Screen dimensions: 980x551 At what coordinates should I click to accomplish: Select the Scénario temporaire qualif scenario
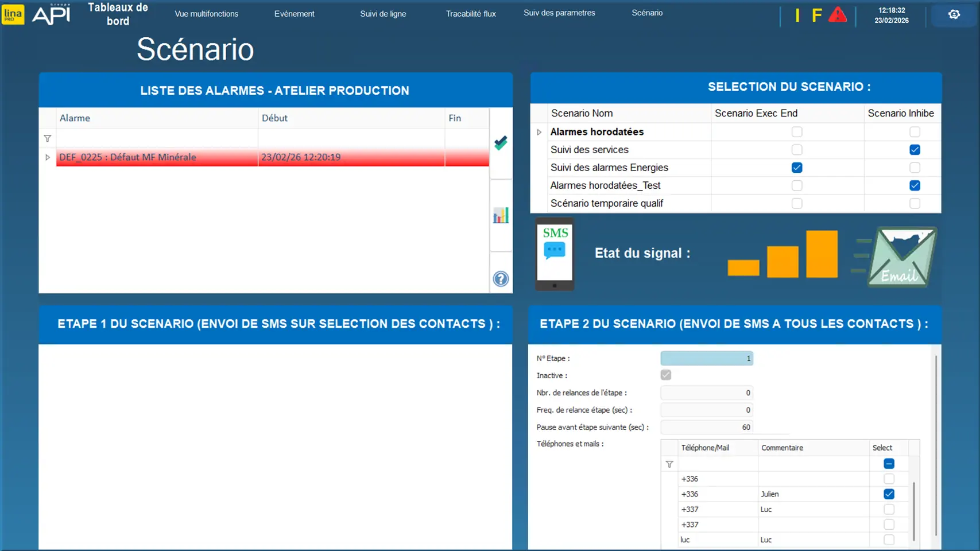[606, 203]
